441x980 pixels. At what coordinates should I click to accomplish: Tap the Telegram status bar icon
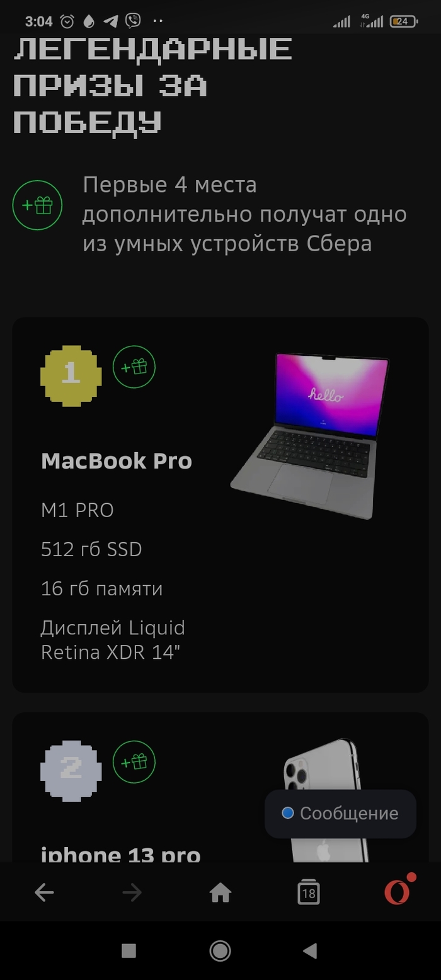coord(110,21)
